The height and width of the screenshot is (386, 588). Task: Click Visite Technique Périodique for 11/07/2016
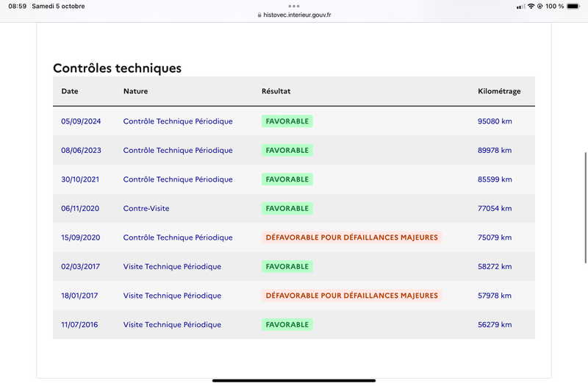pyautogui.click(x=172, y=325)
